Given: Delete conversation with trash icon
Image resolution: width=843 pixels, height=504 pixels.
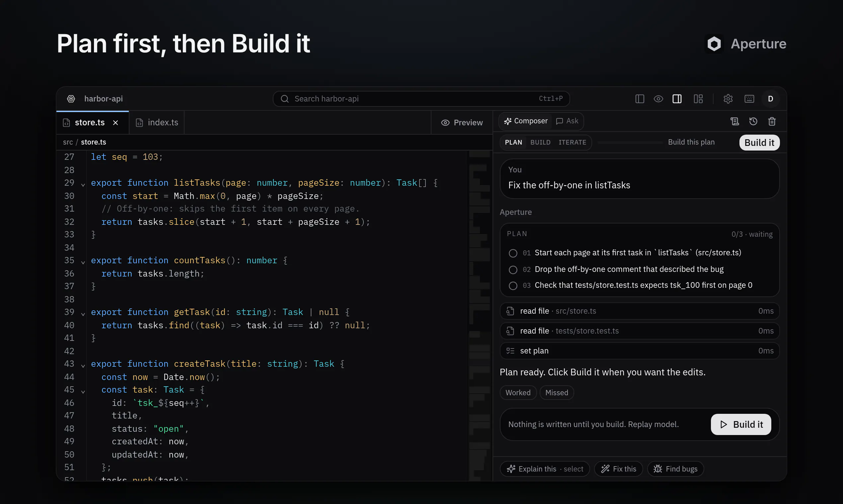Looking at the screenshot, I should [x=772, y=121].
